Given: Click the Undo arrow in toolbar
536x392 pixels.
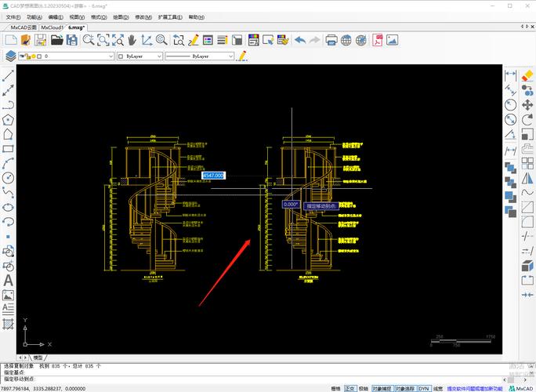Looking at the screenshot, I should pos(301,39).
